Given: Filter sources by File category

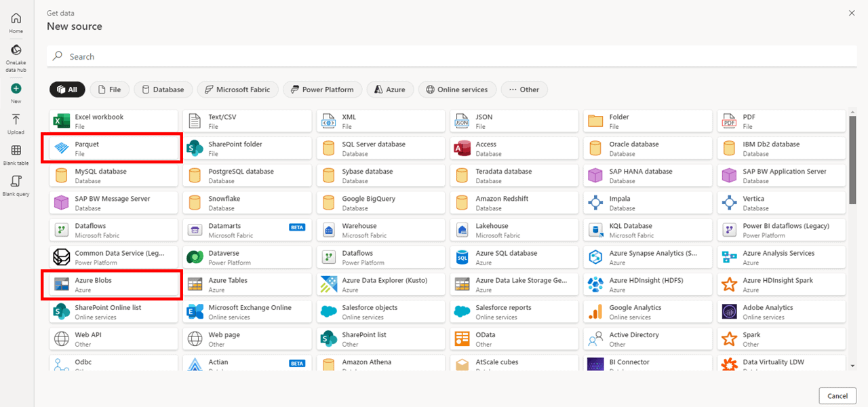Looking at the screenshot, I should [x=110, y=90].
